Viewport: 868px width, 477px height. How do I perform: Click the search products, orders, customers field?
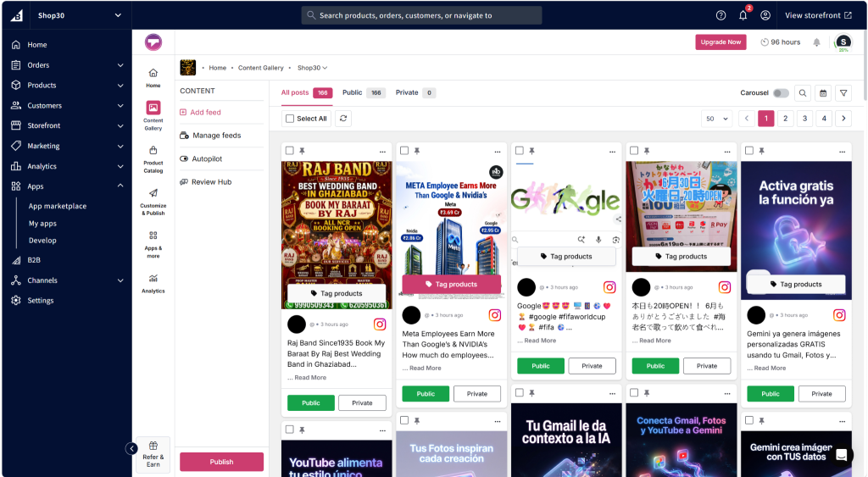point(421,15)
